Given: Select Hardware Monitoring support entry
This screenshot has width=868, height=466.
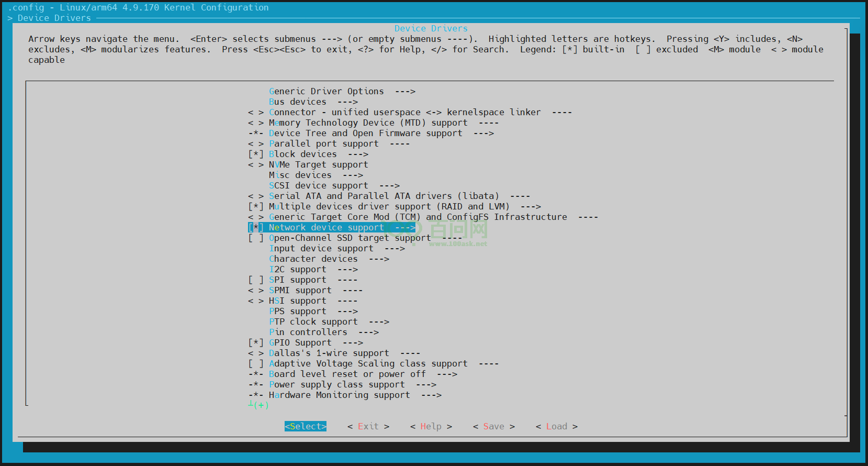Looking at the screenshot, I should pyautogui.click(x=339, y=395).
